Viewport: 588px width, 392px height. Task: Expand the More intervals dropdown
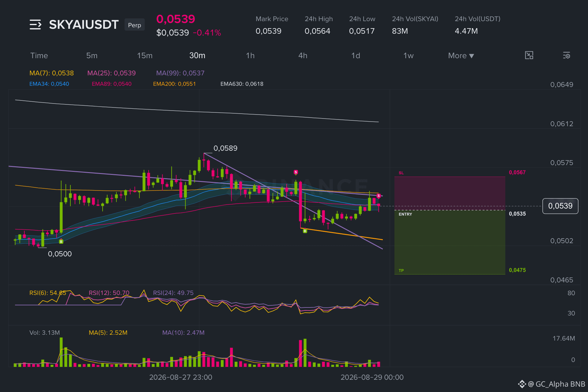tap(461, 55)
